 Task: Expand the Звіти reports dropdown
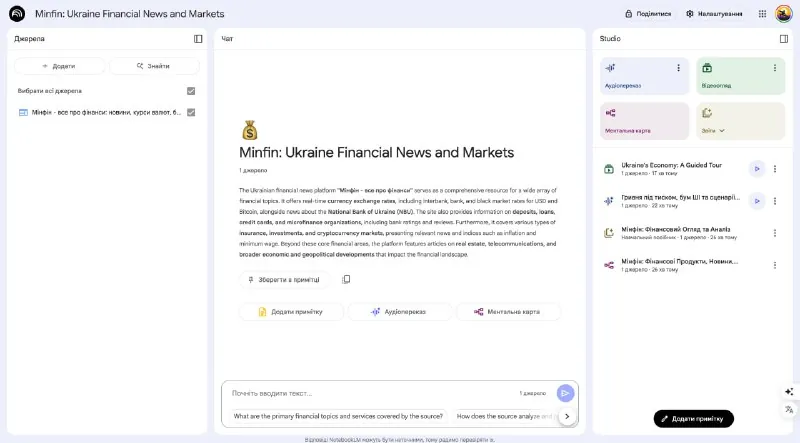click(713, 131)
